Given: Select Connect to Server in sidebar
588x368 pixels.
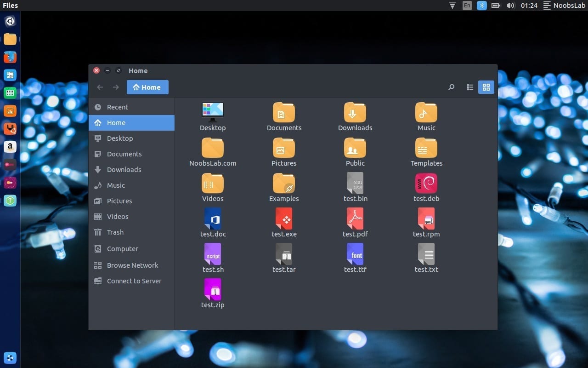Looking at the screenshot, I should point(131,281).
